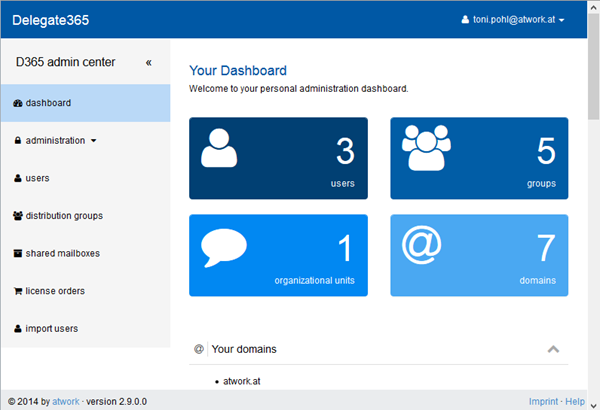Open the Imprint link in footer
The image size is (600, 410).
coord(543,402)
